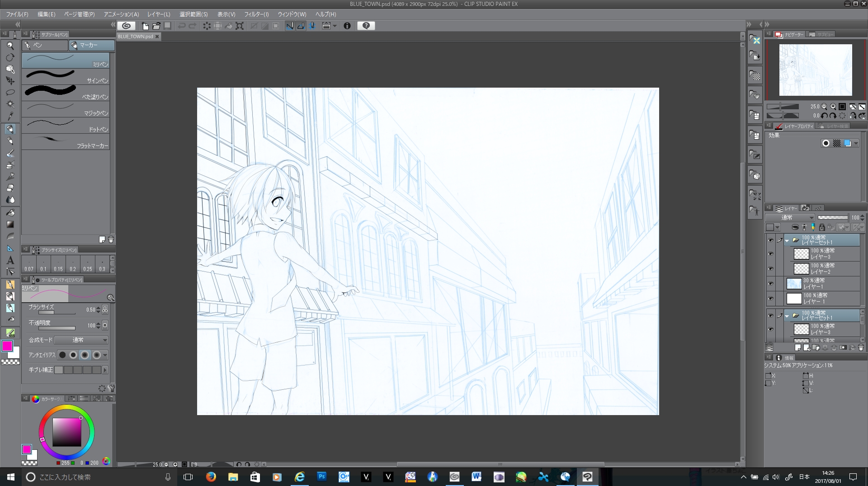Select 0.25 brush size preset
The height and width of the screenshot is (486, 868).
[88, 264]
